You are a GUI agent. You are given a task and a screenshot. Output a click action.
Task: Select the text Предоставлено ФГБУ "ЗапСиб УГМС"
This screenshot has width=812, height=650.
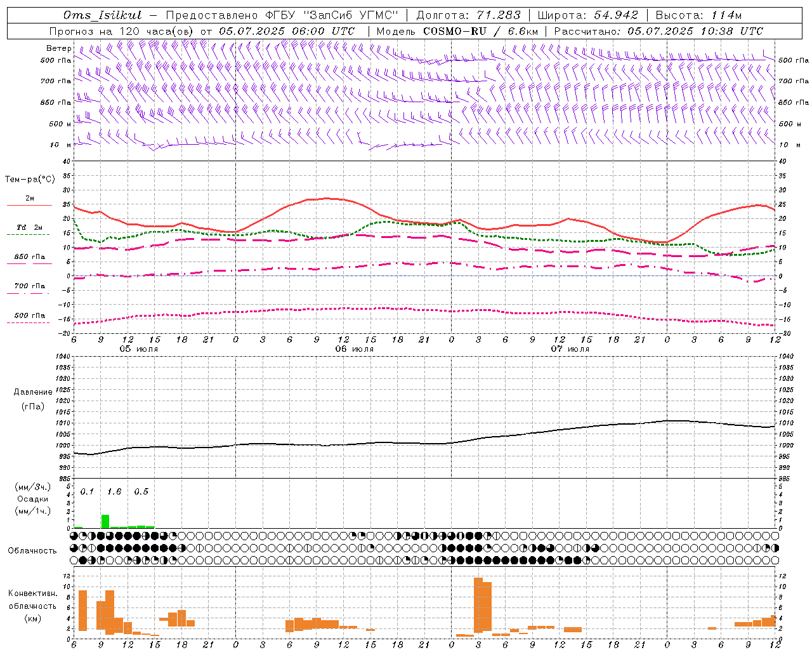point(282,15)
